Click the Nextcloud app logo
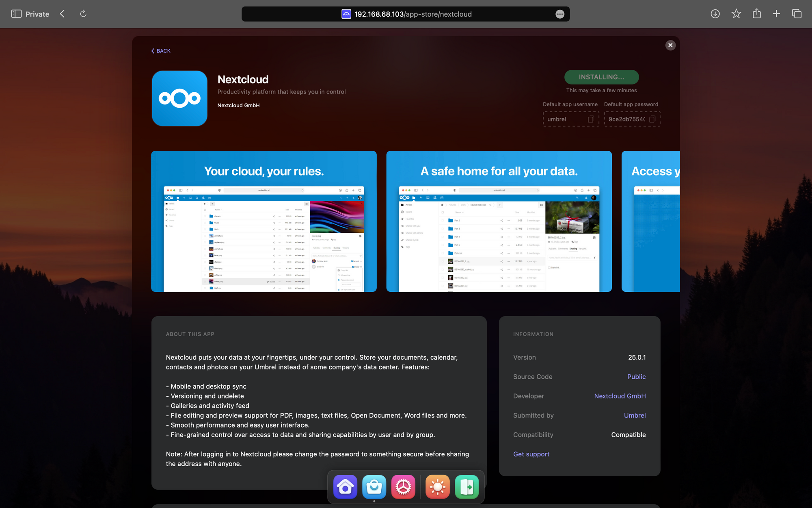812x508 pixels. coord(179,98)
